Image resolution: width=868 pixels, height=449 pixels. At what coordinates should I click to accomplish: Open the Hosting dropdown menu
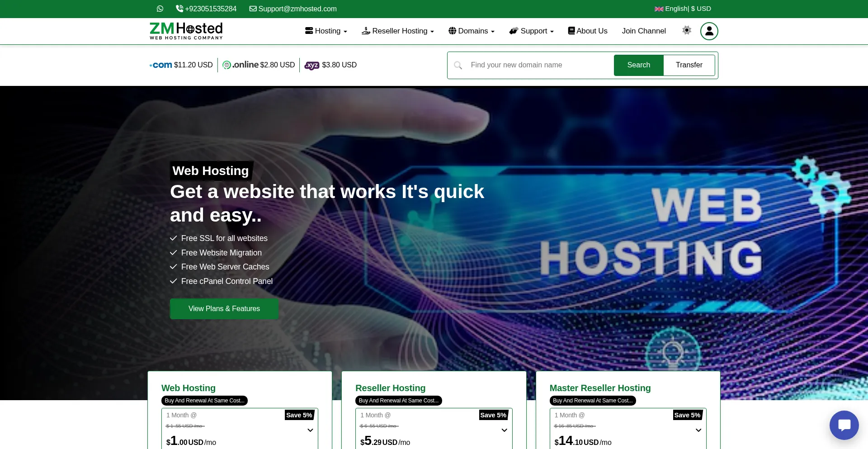pos(325,31)
